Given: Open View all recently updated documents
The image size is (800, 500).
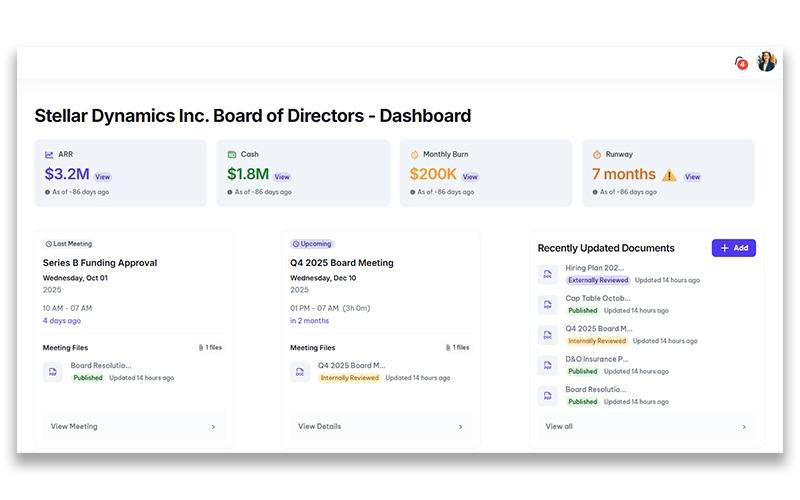Looking at the screenshot, I should [x=647, y=427].
